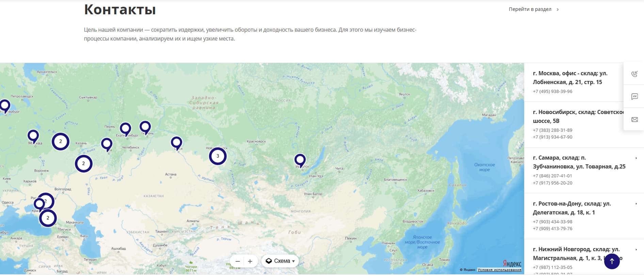Click the Tyumen map pin

(x=145, y=127)
